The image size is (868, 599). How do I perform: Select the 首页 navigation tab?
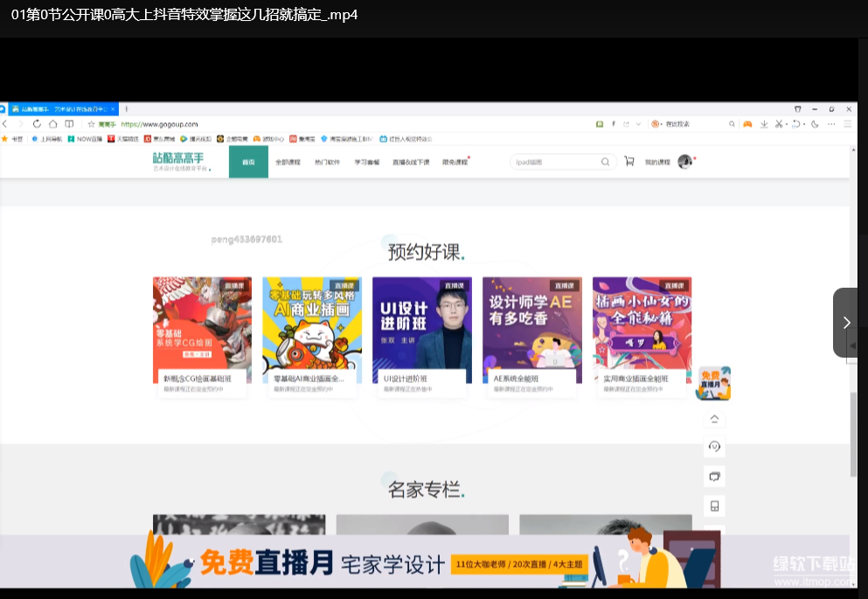click(x=248, y=162)
